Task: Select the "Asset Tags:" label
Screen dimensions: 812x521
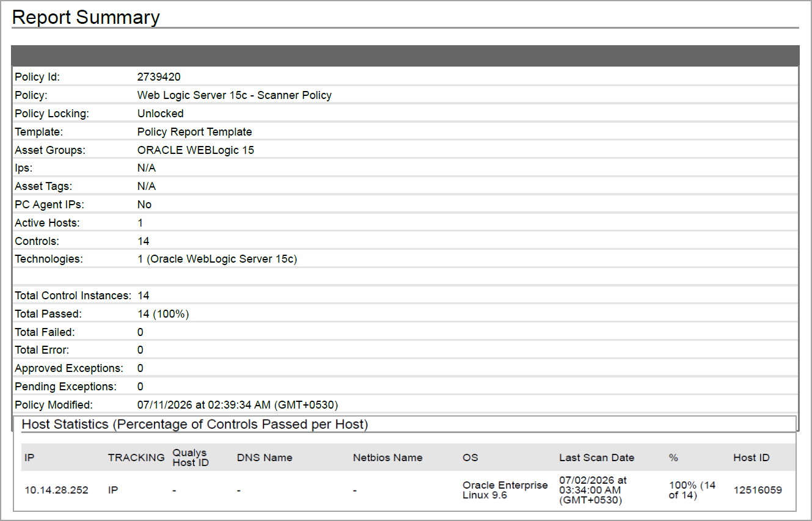Action: [43, 186]
